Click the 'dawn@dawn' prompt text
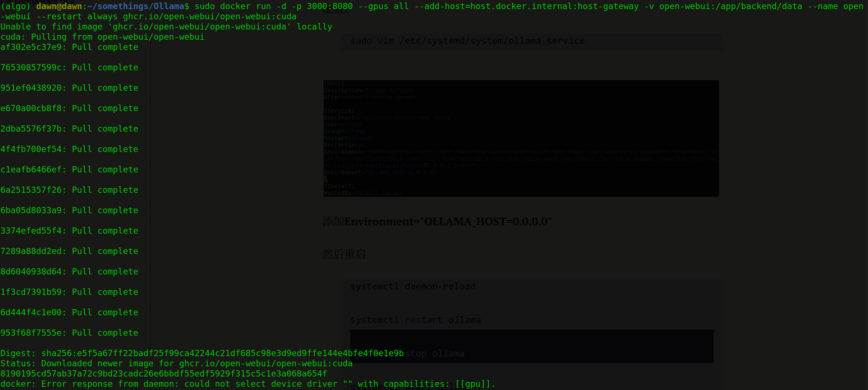 click(59, 7)
